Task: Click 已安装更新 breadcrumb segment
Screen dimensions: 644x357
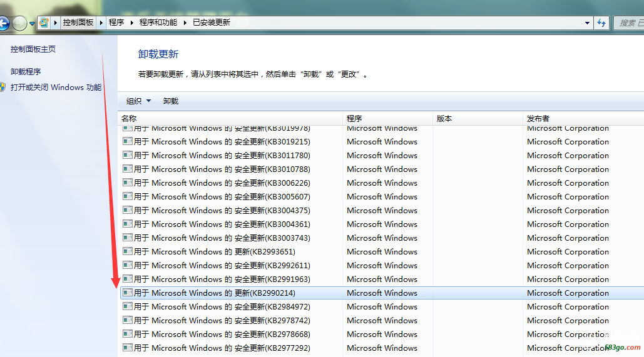Action: [212, 23]
